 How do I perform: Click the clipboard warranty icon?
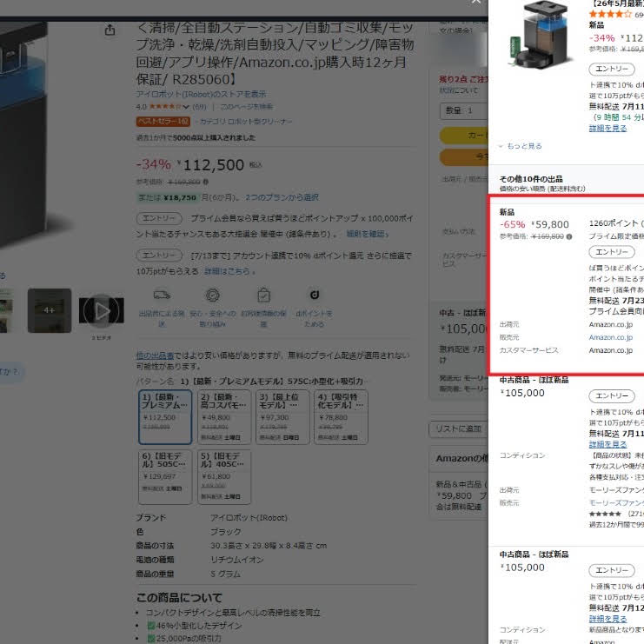pyautogui.click(x=263, y=295)
